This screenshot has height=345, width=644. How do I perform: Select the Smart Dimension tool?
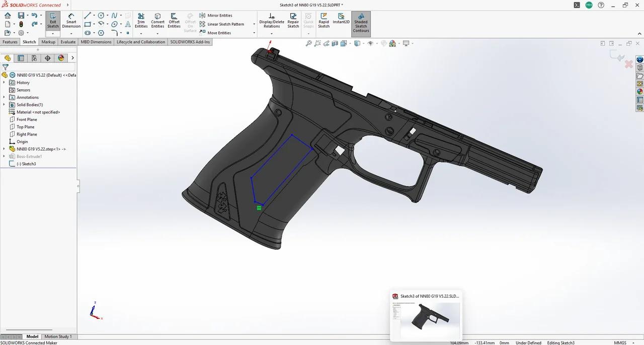tap(71, 20)
